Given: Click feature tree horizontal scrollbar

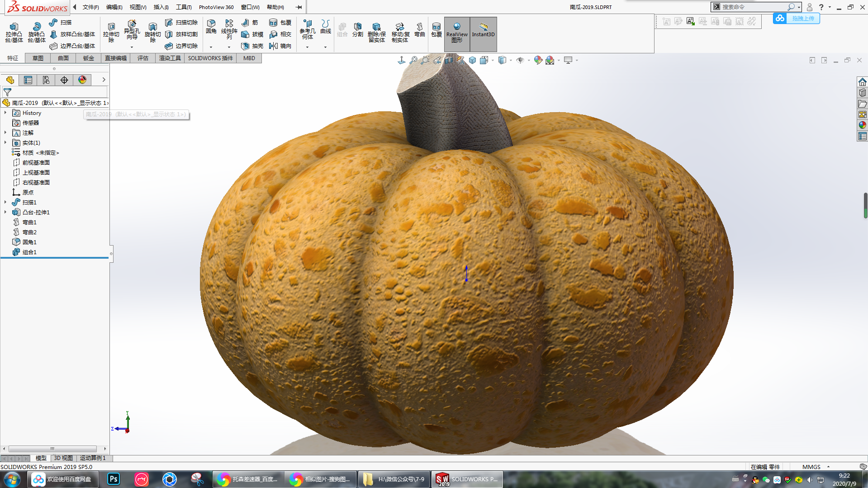Looking at the screenshot, I should click(52, 449).
